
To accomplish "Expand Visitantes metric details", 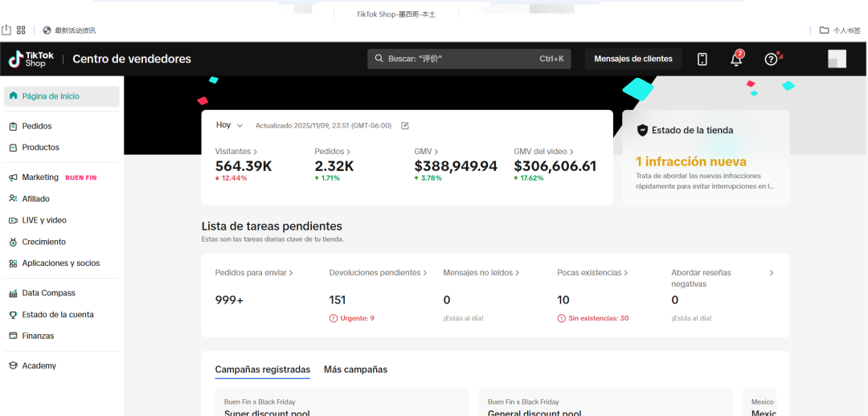I will point(236,151).
